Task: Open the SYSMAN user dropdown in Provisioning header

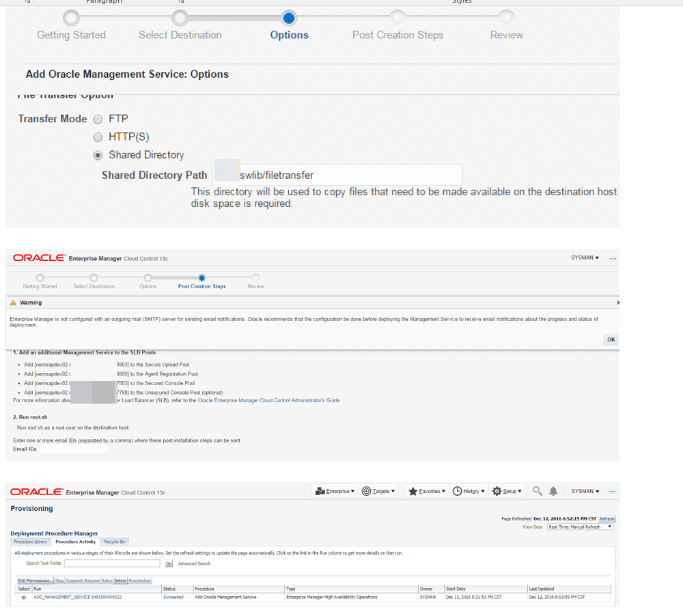Action: (585, 491)
